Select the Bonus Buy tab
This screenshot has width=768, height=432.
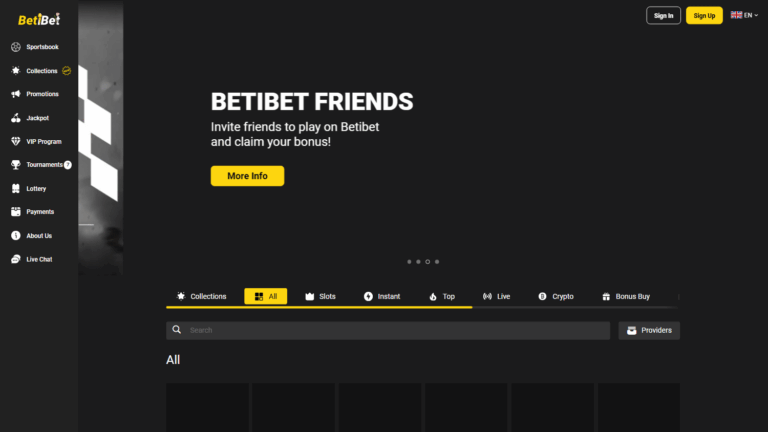click(x=626, y=297)
